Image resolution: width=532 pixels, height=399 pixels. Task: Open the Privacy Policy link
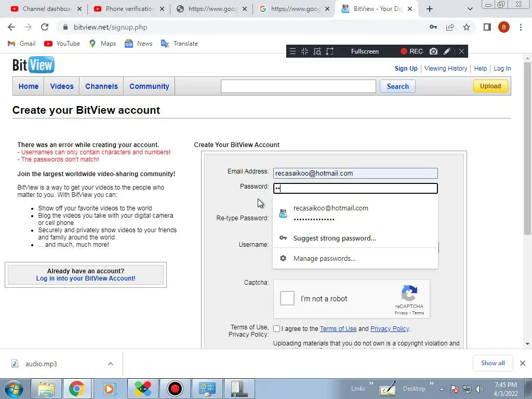390,329
